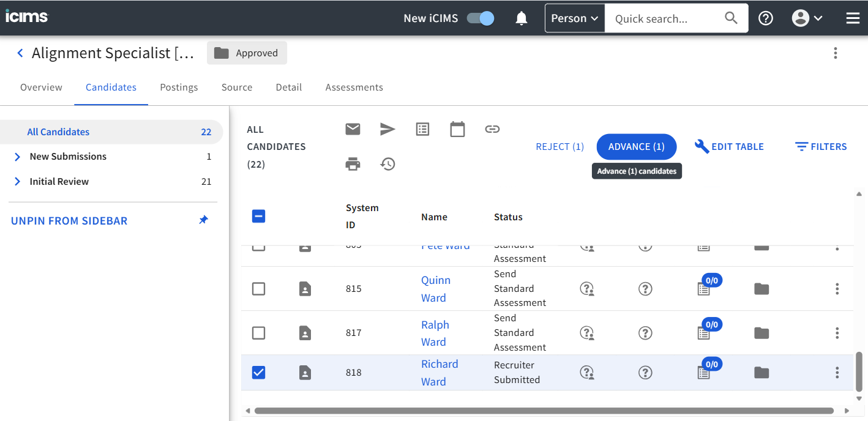This screenshot has width=868, height=421.
Task: Expand the New Submissions folder
Action: pos(17,157)
